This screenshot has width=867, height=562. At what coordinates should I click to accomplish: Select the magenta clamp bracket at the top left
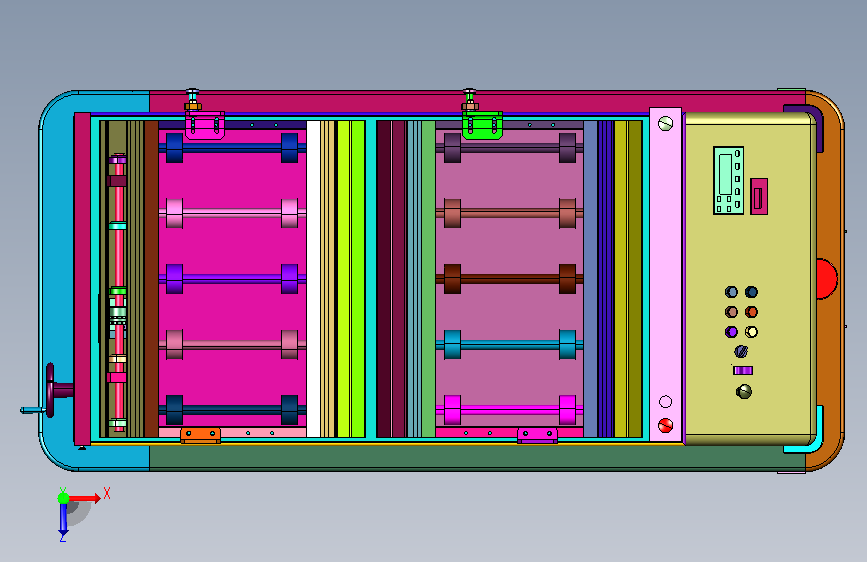205,125
